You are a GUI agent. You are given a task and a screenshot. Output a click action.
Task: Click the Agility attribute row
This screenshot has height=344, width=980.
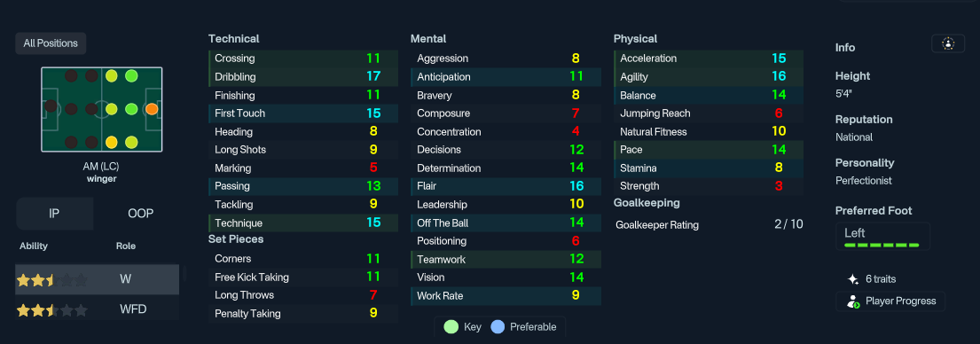708,77
